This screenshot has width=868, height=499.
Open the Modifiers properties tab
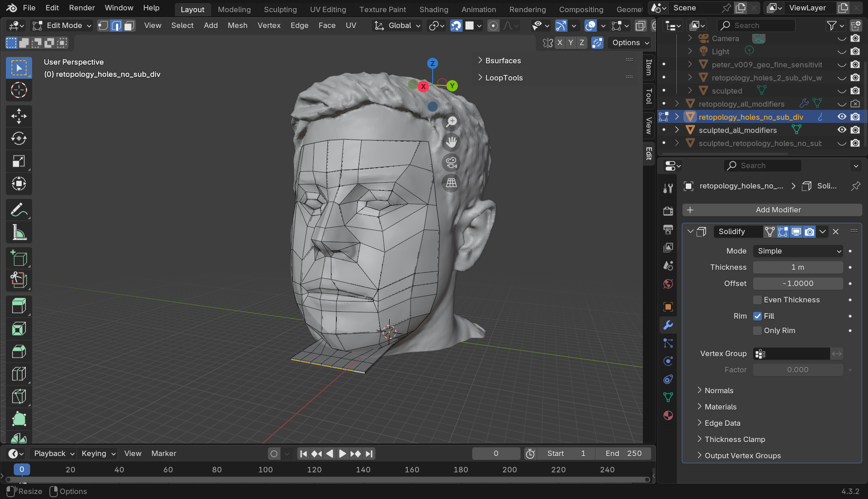click(668, 325)
